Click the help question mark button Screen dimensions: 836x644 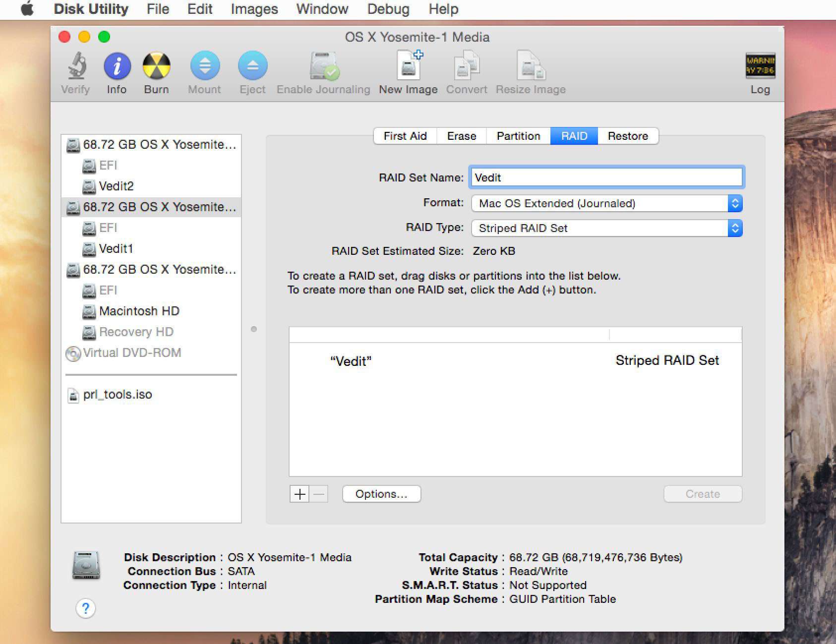86,608
